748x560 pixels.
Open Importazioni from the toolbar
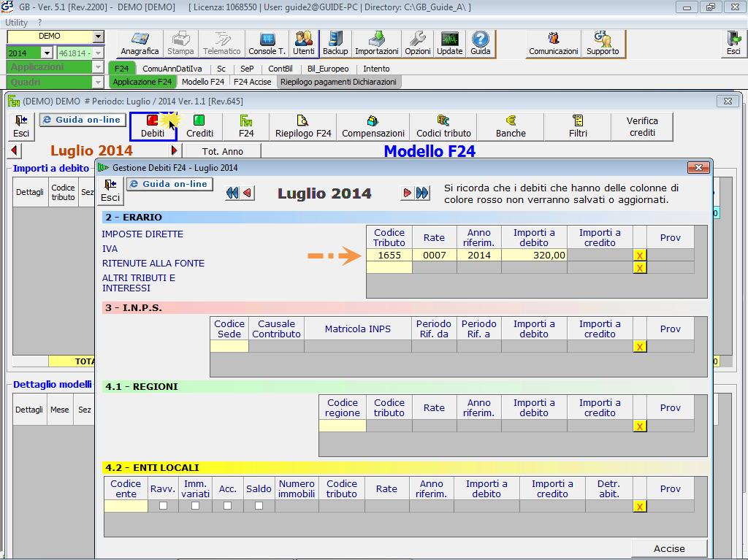click(377, 44)
